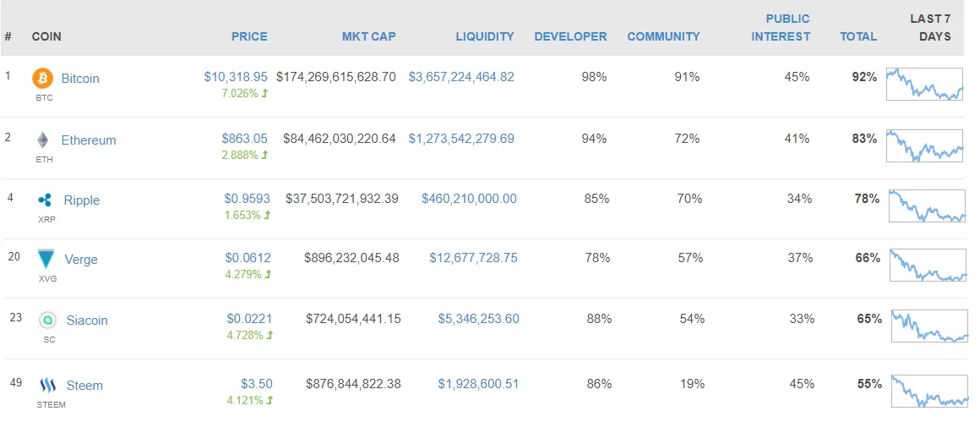Click Ethereum liquidity $1,273,542,279.69
Viewport: 980px width, 422px height.
[461, 139]
